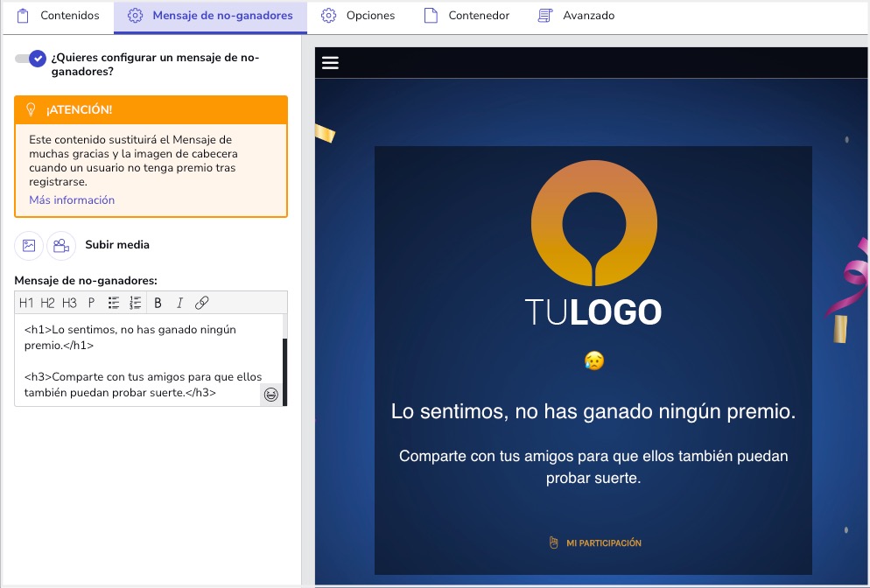Follow the 'Más información' link
Image resolution: width=870 pixels, height=588 pixels.
72,200
